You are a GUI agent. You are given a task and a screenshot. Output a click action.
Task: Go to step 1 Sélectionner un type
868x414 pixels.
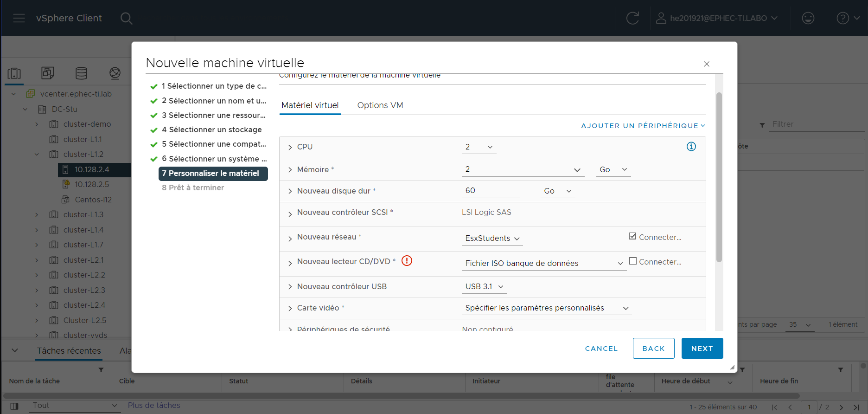[x=214, y=86]
